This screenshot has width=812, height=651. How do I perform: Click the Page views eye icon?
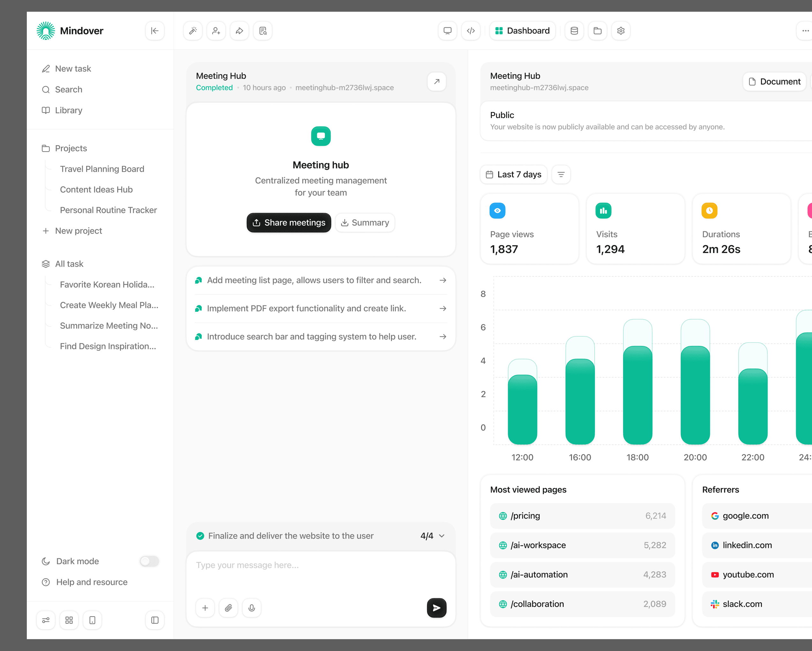(x=498, y=211)
